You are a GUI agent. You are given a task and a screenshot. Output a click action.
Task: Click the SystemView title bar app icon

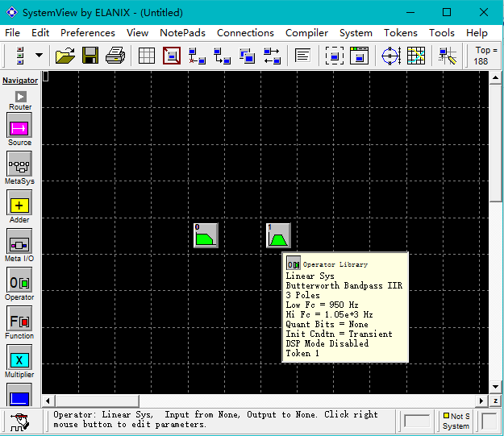click(12, 13)
